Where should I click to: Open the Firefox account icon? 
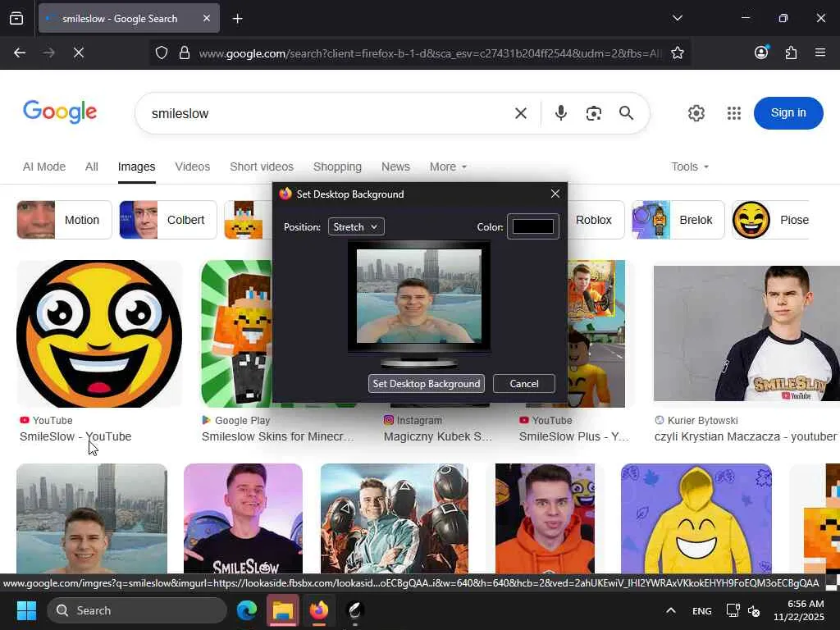click(x=761, y=52)
